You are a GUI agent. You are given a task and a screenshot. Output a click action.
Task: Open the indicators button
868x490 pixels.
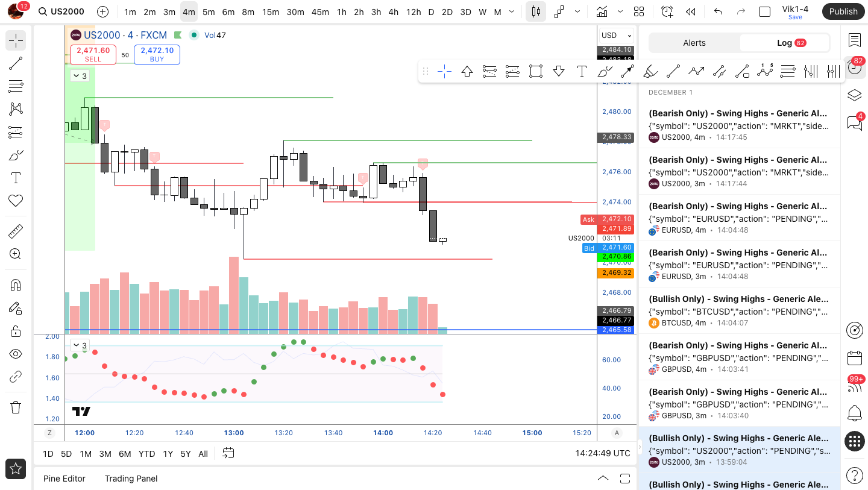tap(602, 11)
